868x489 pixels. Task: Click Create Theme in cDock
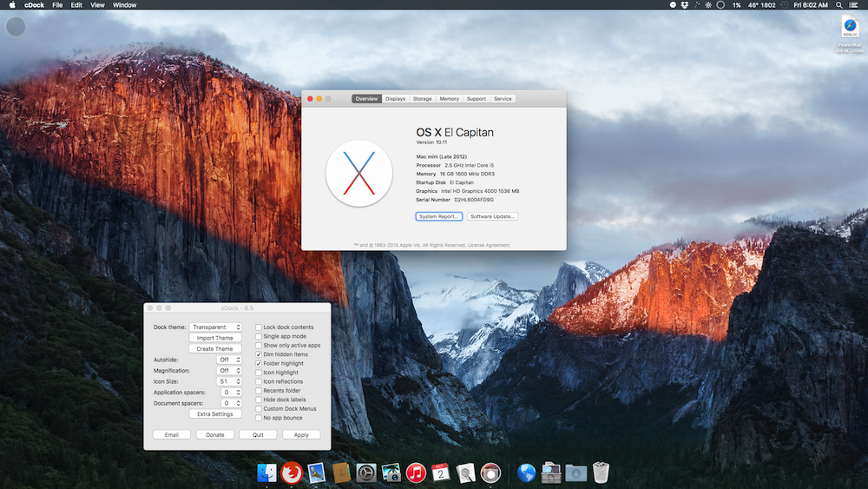click(x=214, y=349)
